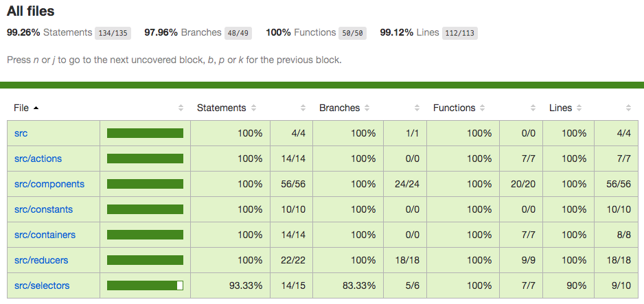Viewport: 644px width, 304px height.
Task: Click the 112/113 lines summary badge
Action: (x=460, y=33)
